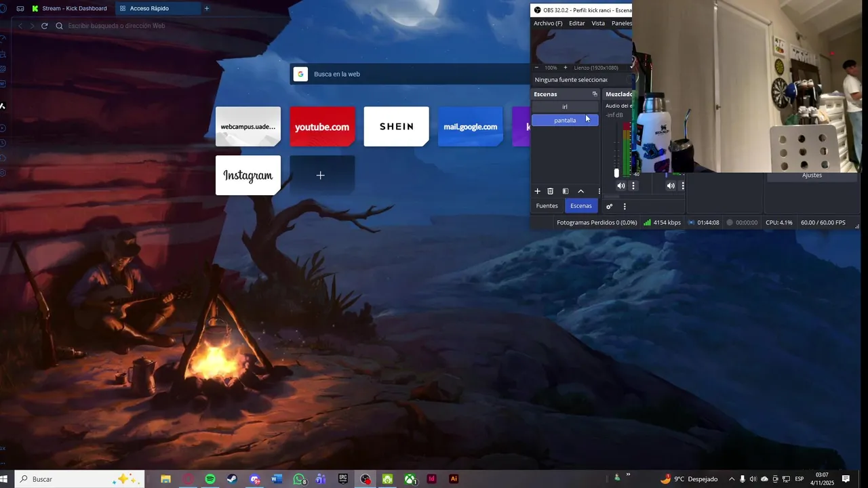Open advanced audio properties gear icon
The image size is (868, 488).
[609, 206]
